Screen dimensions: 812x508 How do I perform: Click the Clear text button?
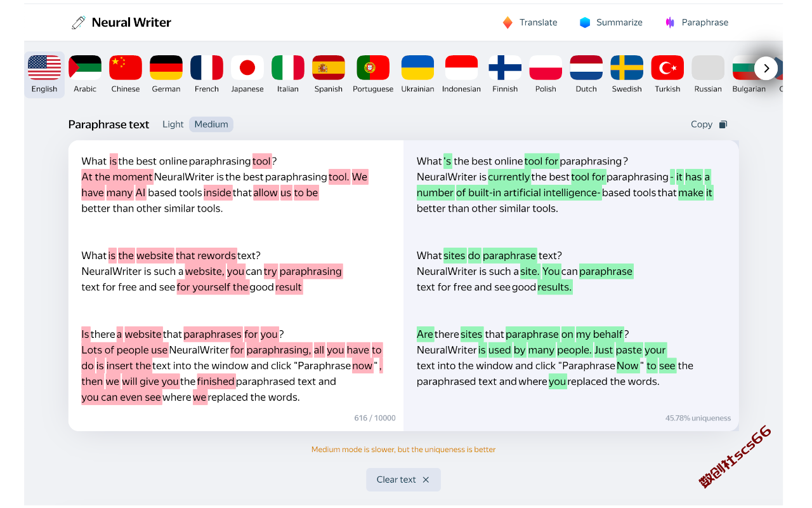pos(403,479)
